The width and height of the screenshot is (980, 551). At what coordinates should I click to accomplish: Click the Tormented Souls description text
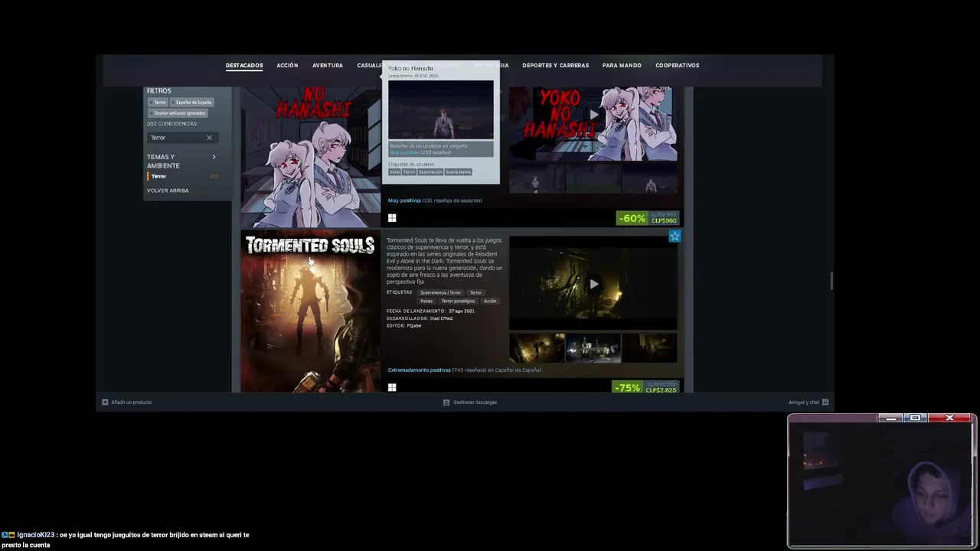tap(445, 261)
